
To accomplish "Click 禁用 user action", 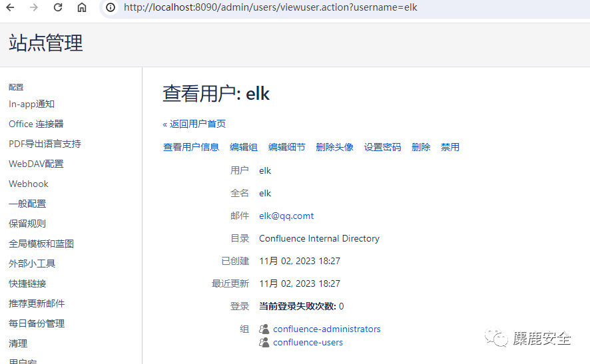I will [x=450, y=147].
